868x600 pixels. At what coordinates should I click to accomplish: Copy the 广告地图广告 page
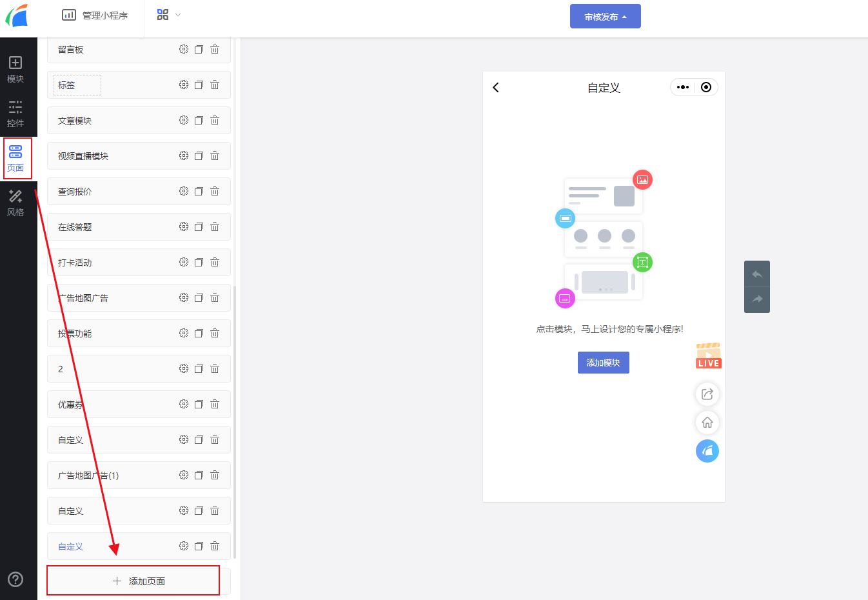(x=199, y=297)
